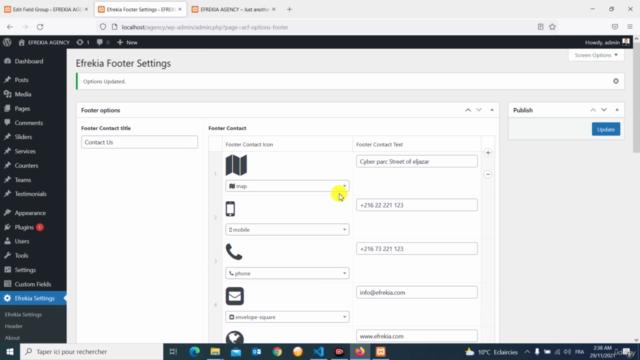Open Windows Start menu
This screenshot has width=640, height=360.
click(10, 352)
